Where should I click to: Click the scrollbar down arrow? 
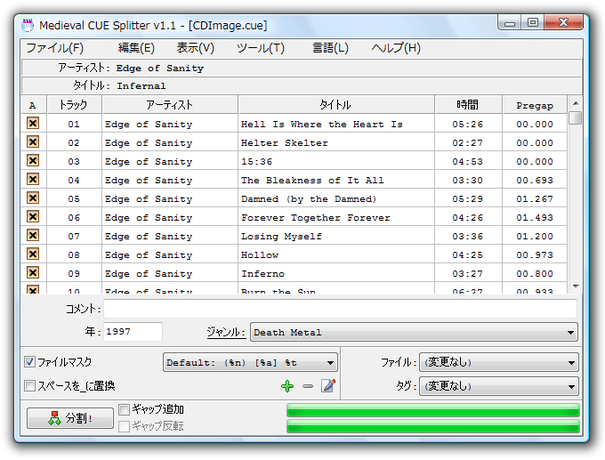575,286
